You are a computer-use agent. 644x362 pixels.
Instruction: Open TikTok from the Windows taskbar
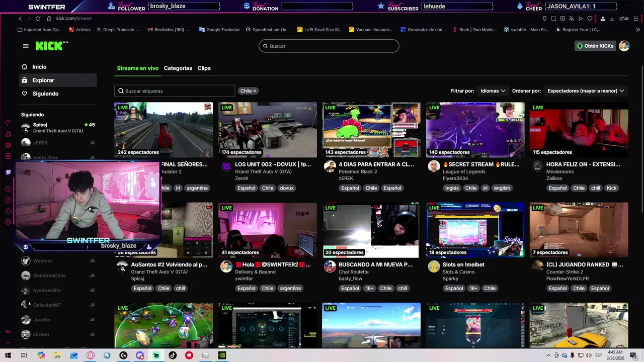(x=173, y=355)
